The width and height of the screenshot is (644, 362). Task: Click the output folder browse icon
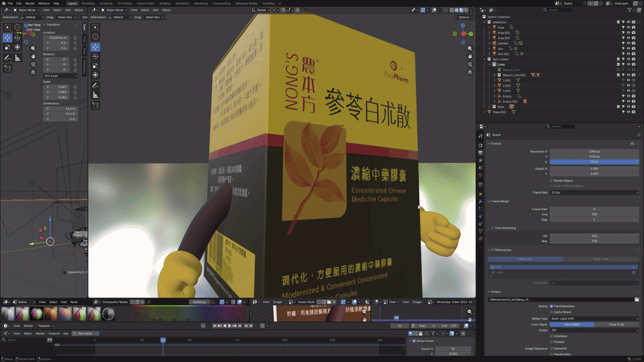coord(637,300)
